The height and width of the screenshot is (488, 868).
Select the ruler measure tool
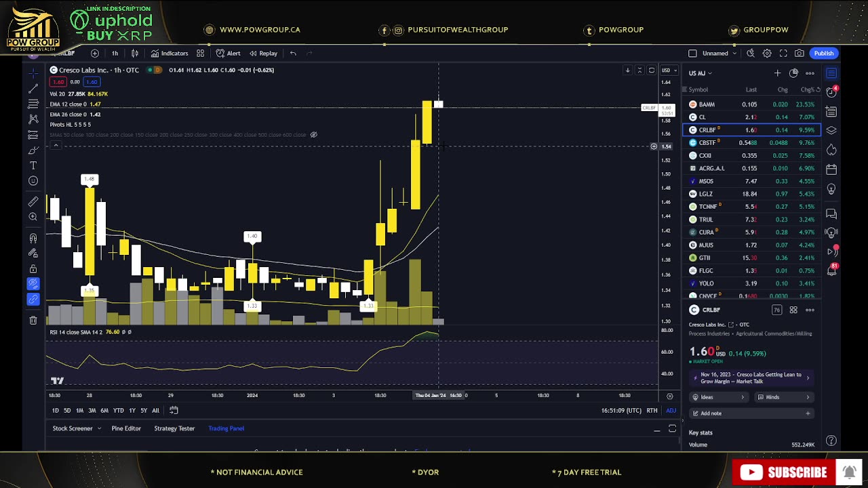pyautogui.click(x=33, y=201)
